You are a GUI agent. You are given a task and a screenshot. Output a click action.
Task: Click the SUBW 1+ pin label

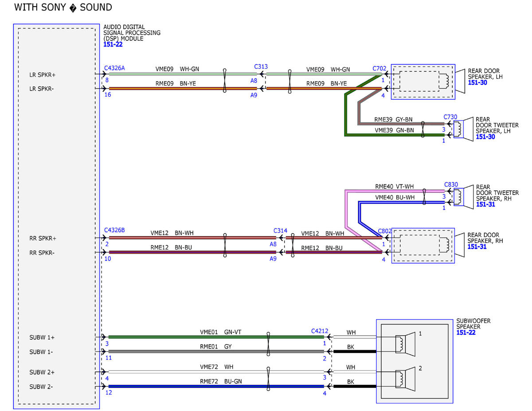(42, 337)
